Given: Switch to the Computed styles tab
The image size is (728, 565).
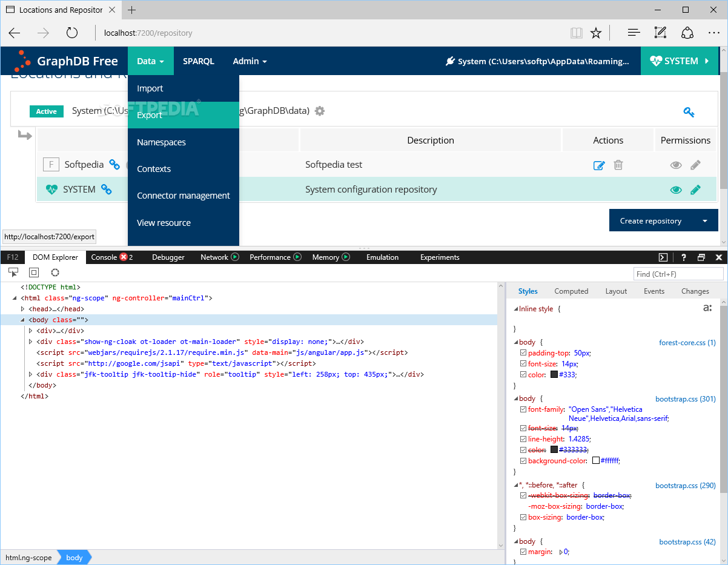Looking at the screenshot, I should [x=571, y=291].
